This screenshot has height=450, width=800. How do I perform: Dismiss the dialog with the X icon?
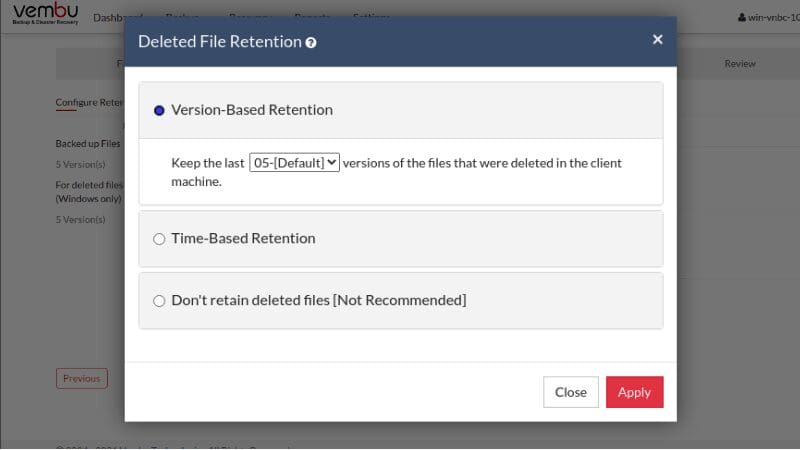coord(657,40)
